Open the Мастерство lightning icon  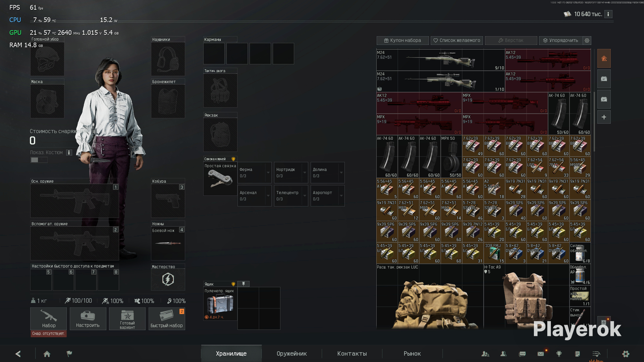[x=168, y=279]
